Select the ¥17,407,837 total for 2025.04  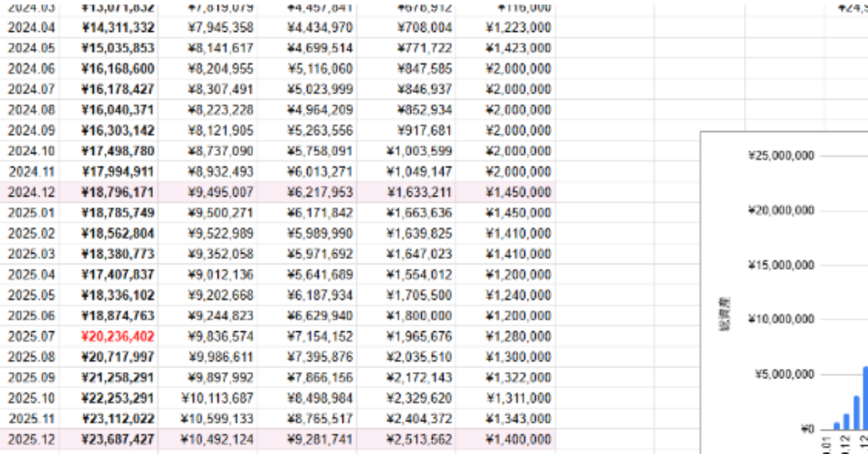pyautogui.click(x=117, y=274)
